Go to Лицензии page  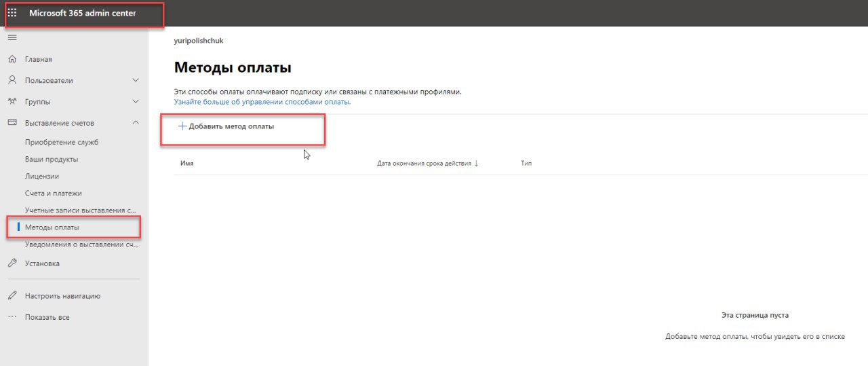pos(42,176)
